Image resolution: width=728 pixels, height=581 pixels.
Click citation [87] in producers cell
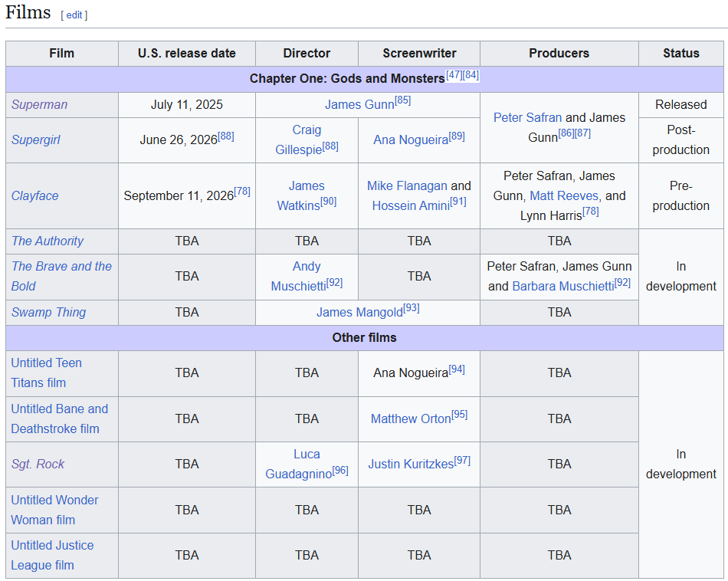coord(582,133)
